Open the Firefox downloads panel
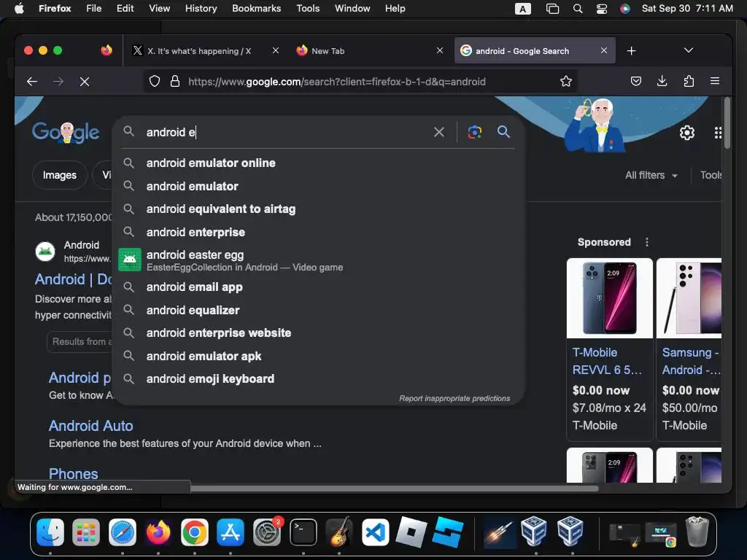The image size is (747, 560). tap(662, 82)
